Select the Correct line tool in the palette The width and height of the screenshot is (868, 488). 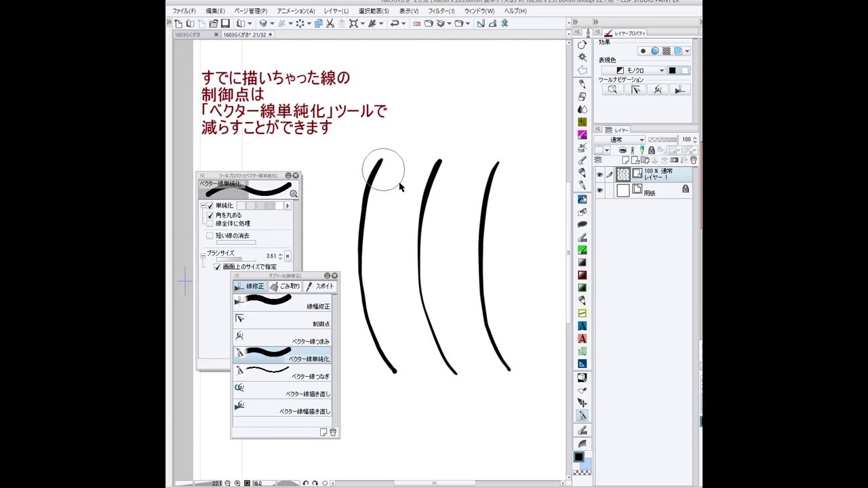[x=582, y=415]
